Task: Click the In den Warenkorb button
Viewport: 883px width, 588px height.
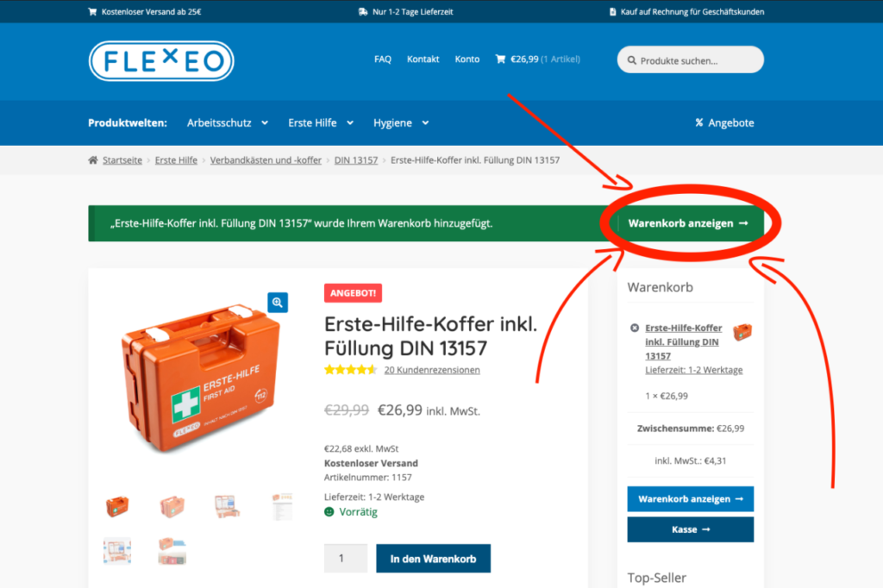Action: tap(433, 559)
